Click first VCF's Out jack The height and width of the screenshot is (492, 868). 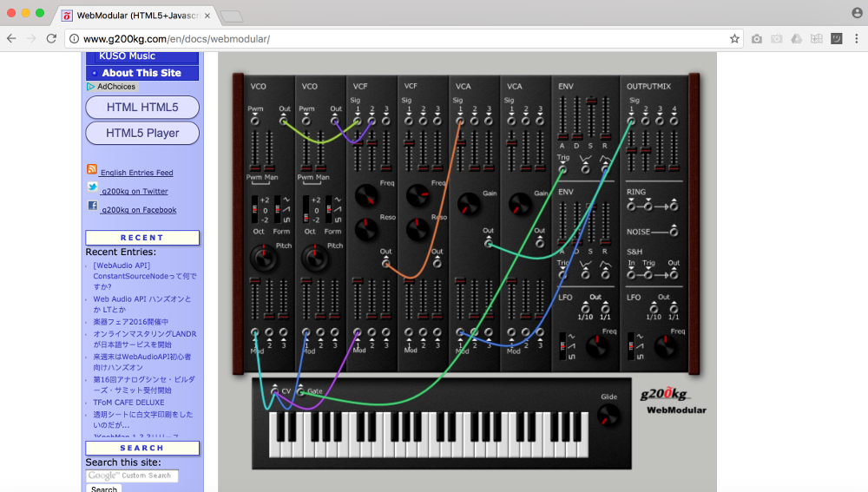[386, 263]
